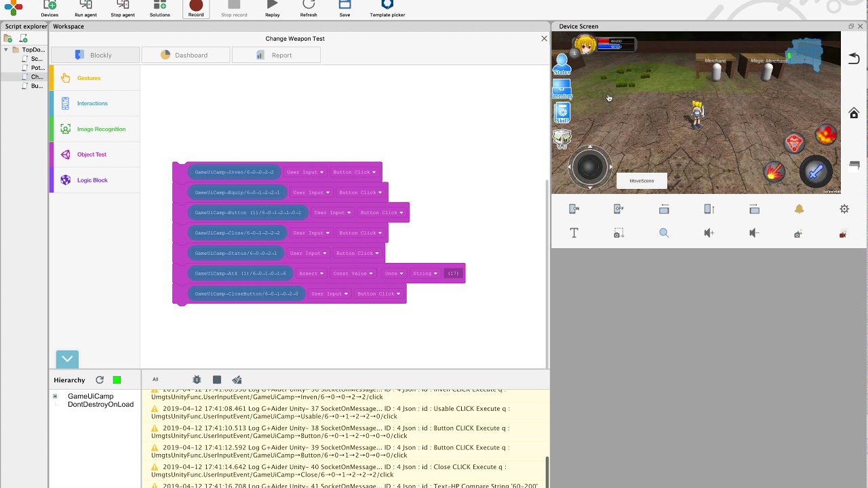The width and height of the screenshot is (868, 488).
Task: Click the magnifier search icon in the device panel
Action: pyautogui.click(x=664, y=233)
